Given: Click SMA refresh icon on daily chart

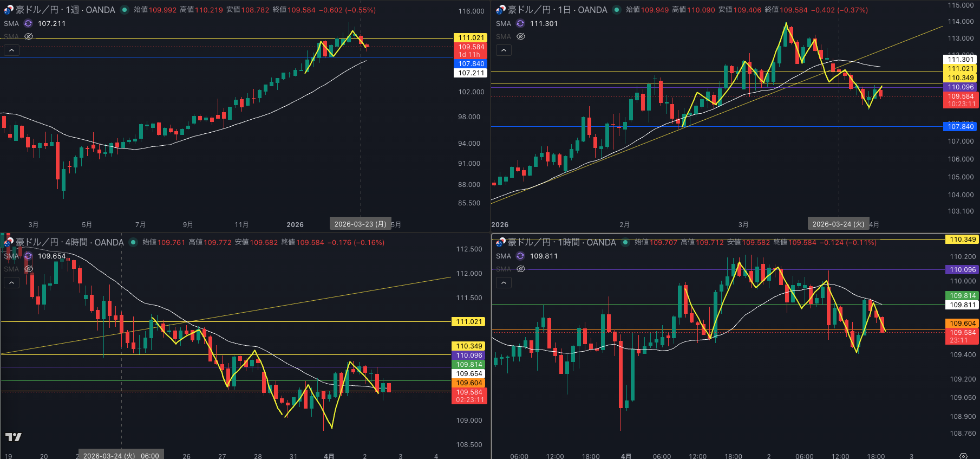Looking at the screenshot, I should click(x=520, y=23).
